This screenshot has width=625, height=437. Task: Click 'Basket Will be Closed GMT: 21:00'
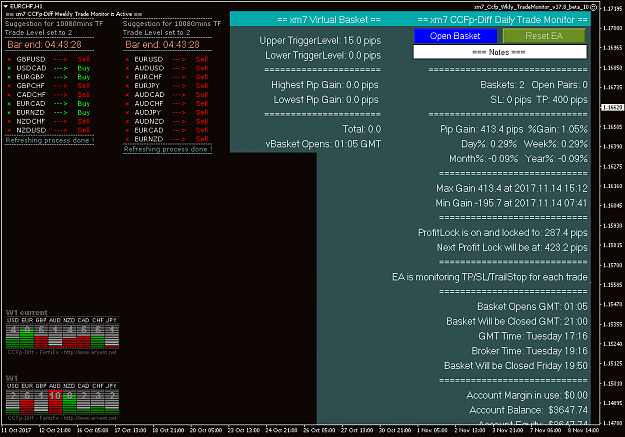coord(517,321)
